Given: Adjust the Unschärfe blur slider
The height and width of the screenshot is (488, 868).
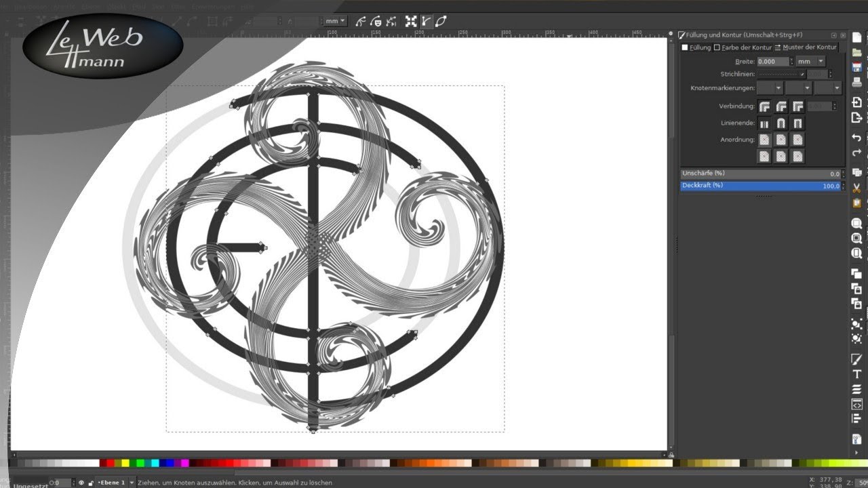Looking at the screenshot, I should (x=761, y=174).
